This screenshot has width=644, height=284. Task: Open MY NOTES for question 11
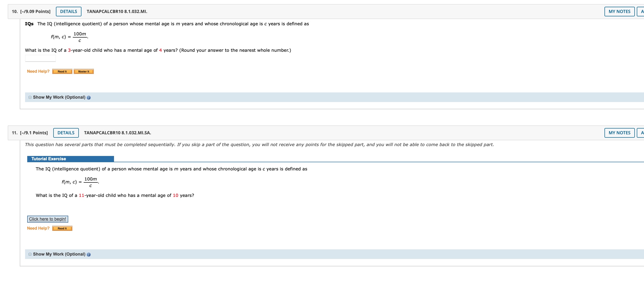(619, 133)
